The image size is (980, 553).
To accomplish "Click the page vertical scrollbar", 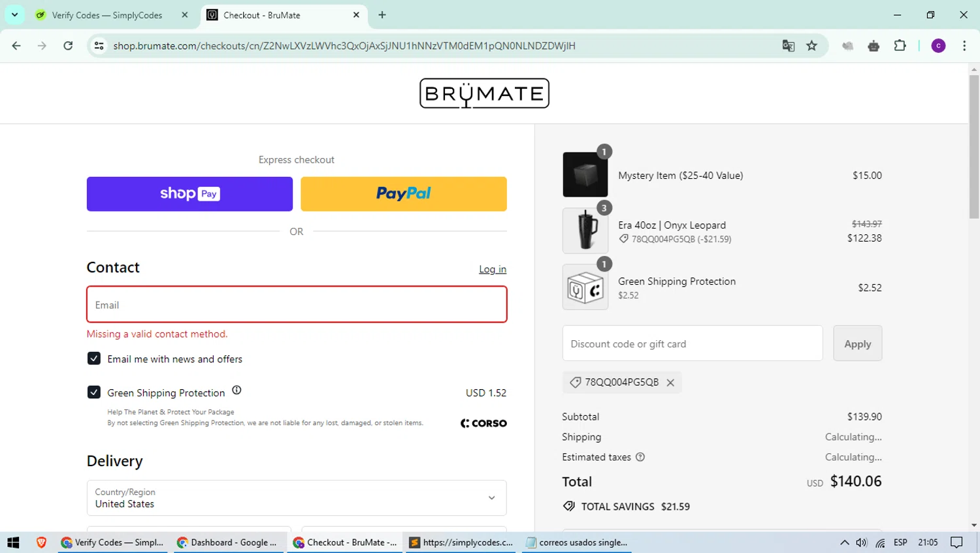I will pos(974,147).
